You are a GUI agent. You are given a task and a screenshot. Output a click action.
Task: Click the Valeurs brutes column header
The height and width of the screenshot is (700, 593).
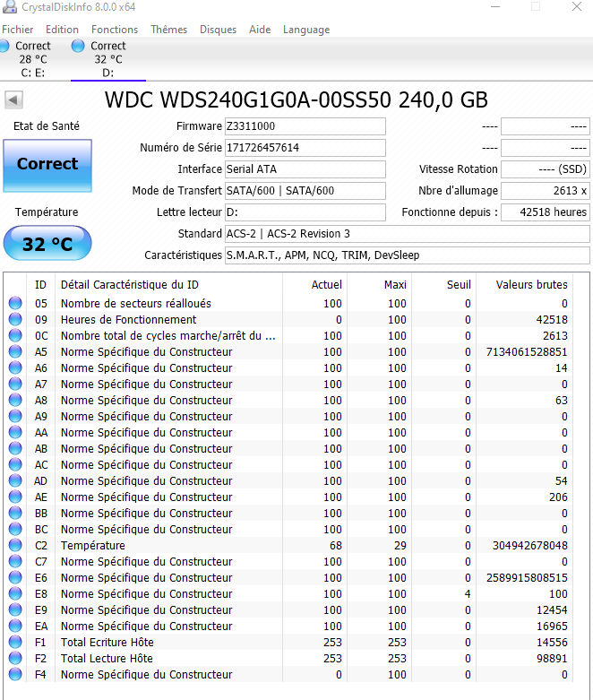(531, 284)
